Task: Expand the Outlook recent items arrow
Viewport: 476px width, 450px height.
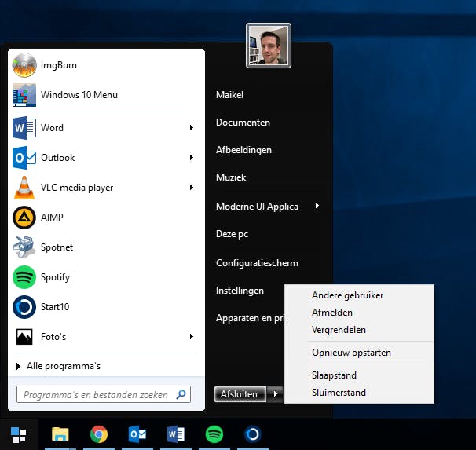Action: pos(192,158)
